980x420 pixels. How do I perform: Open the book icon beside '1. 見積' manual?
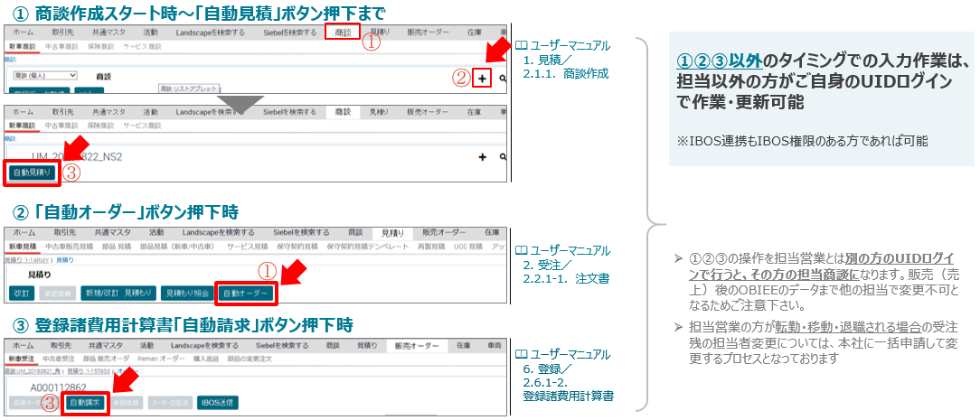521,45
